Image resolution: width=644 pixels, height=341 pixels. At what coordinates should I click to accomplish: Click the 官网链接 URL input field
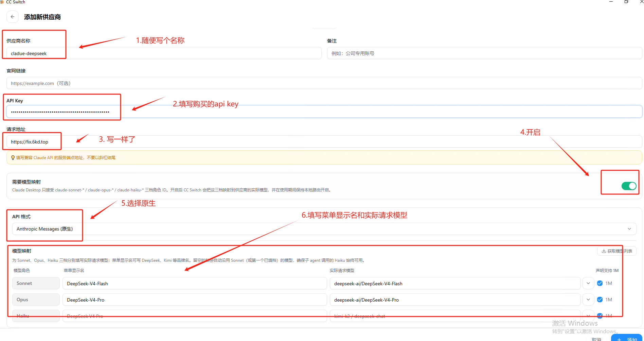click(x=324, y=83)
